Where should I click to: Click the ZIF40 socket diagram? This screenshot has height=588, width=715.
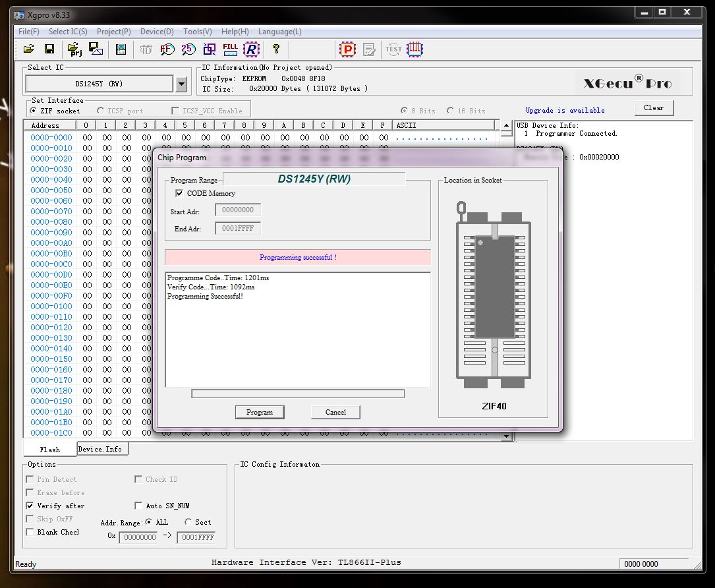494,295
